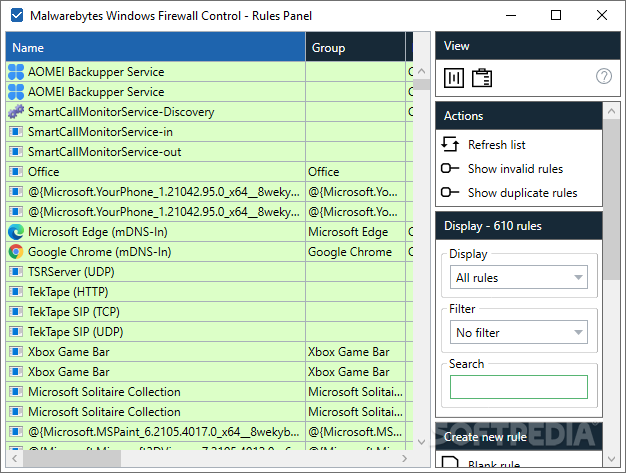Click the SmartCallMonitorService-out row icon
The width and height of the screenshot is (626, 473).
tap(16, 152)
